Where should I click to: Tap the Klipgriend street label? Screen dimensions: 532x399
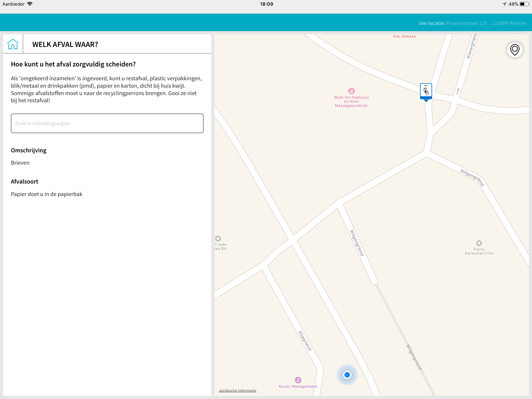305,341
